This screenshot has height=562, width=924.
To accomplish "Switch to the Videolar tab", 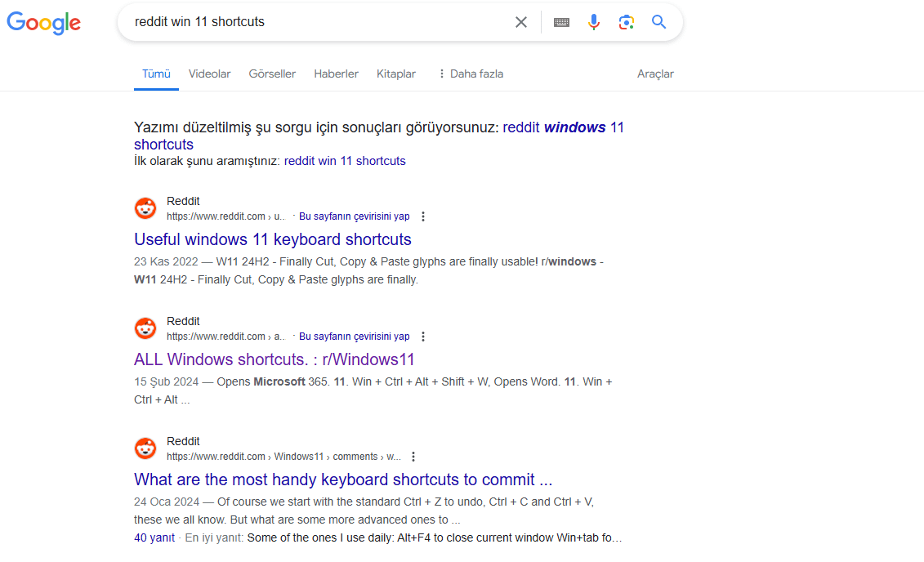I will [x=209, y=74].
